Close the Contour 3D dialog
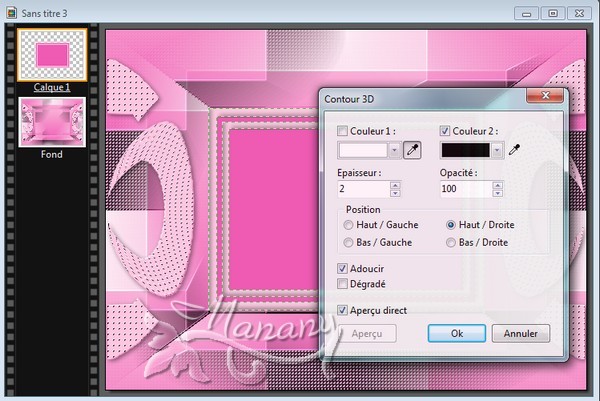Screen dimensions: 600x401 [545, 95]
